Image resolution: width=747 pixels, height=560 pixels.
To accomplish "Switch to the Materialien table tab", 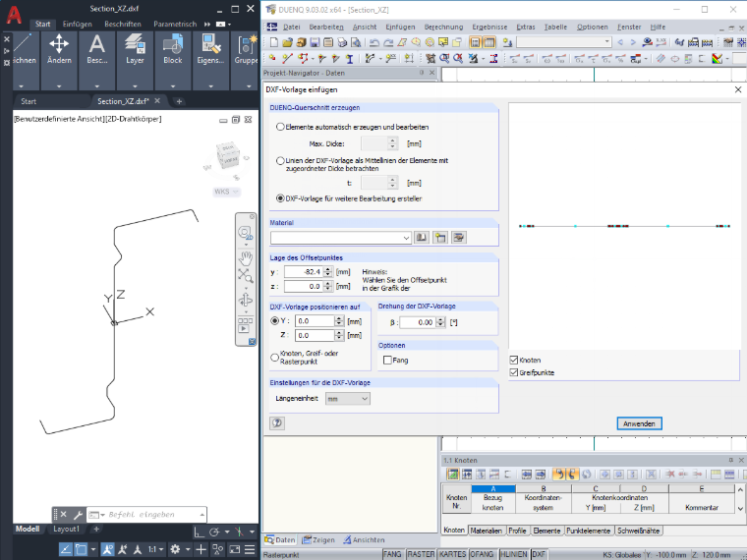I will [486, 531].
